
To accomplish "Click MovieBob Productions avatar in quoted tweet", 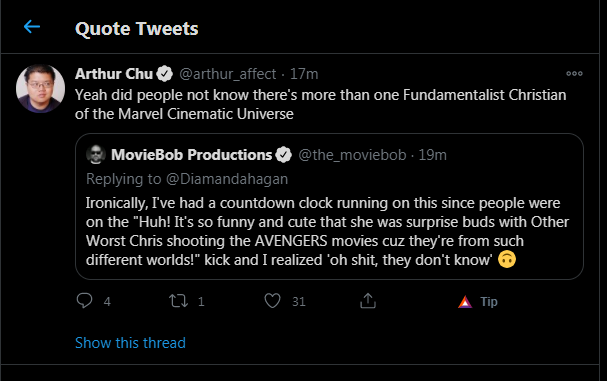I will 96,154.
